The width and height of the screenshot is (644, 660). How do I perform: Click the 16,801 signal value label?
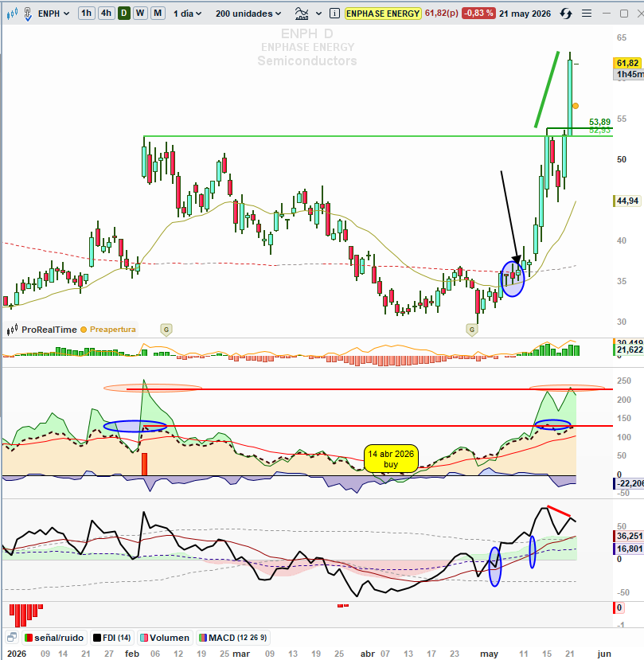[629, 549]
